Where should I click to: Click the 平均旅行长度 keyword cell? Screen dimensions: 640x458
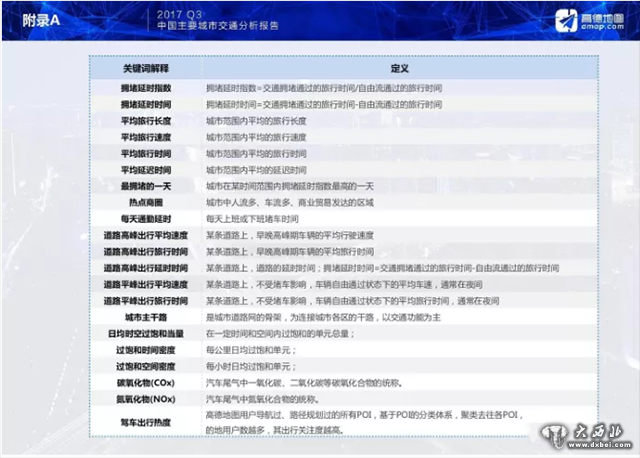[x=146, y=120]
